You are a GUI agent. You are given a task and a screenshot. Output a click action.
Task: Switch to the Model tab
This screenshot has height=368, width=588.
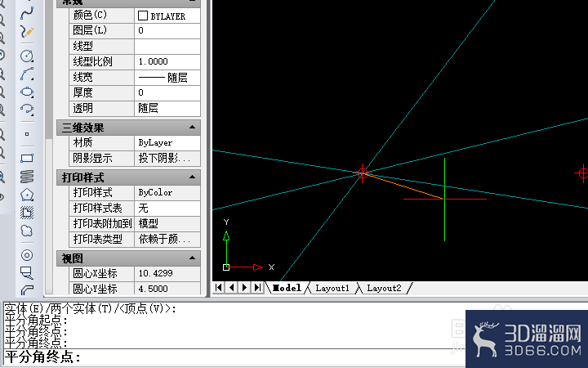pyautogui.click(x=287, y=288)
